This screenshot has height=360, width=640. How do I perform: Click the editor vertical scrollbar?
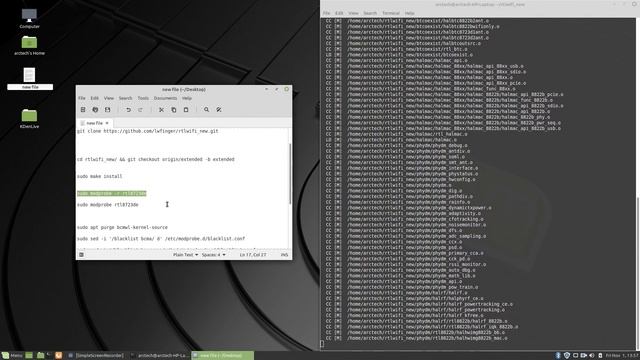point(290,173)
